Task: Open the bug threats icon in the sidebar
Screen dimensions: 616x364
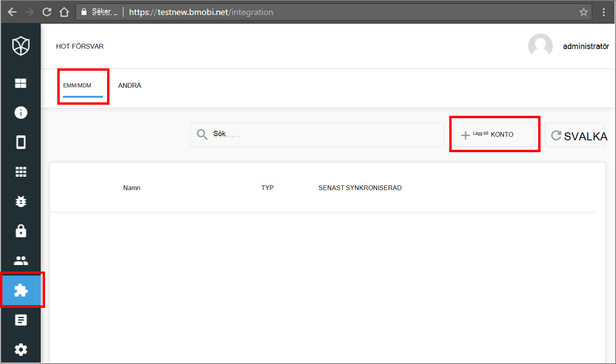Action: pyautogui.click(x=21, y=202)
